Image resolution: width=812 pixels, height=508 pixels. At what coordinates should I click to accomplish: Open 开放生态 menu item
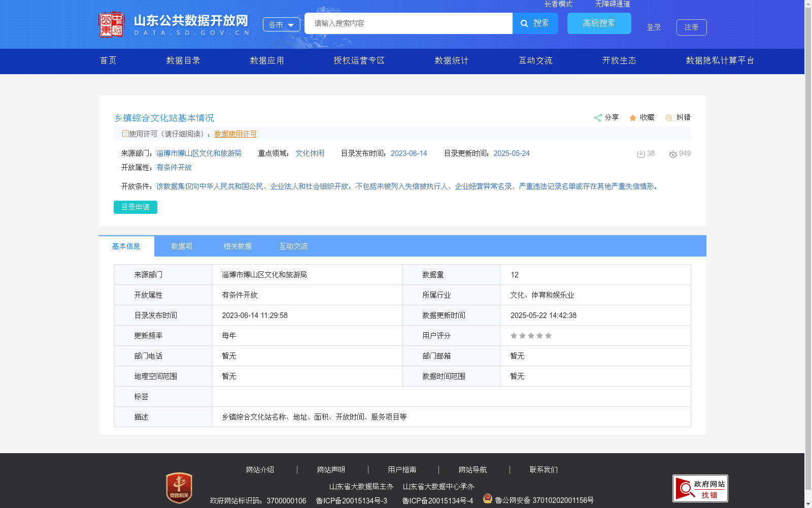619,60
